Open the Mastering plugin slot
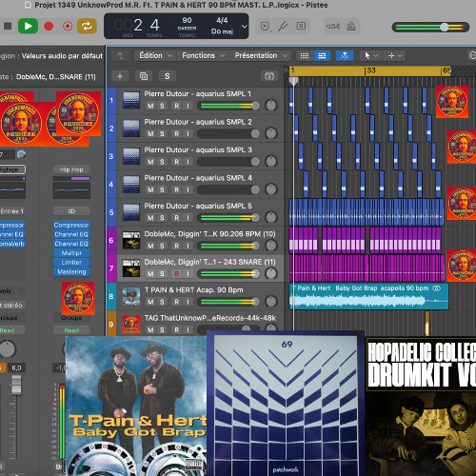476x476 pixels. tap(71, 271)
